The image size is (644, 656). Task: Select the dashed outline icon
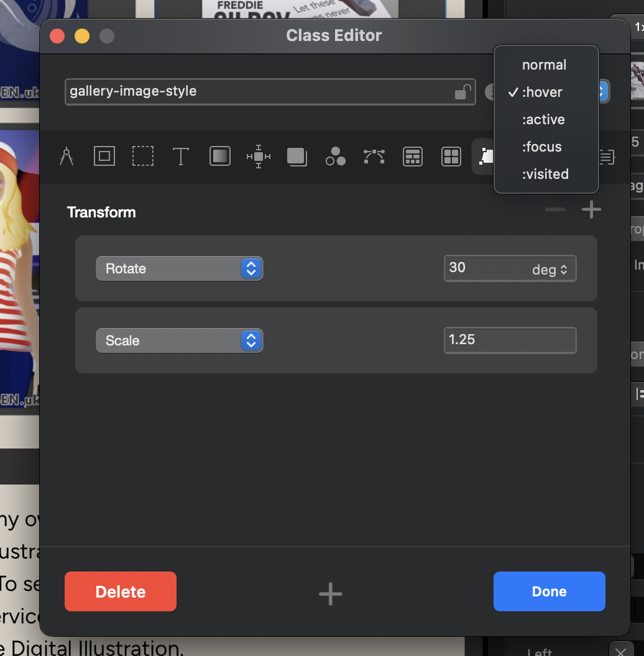click(143, 157)
